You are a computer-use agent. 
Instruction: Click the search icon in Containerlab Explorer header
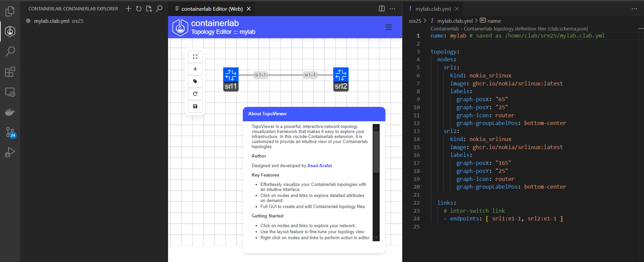(159, 9)
